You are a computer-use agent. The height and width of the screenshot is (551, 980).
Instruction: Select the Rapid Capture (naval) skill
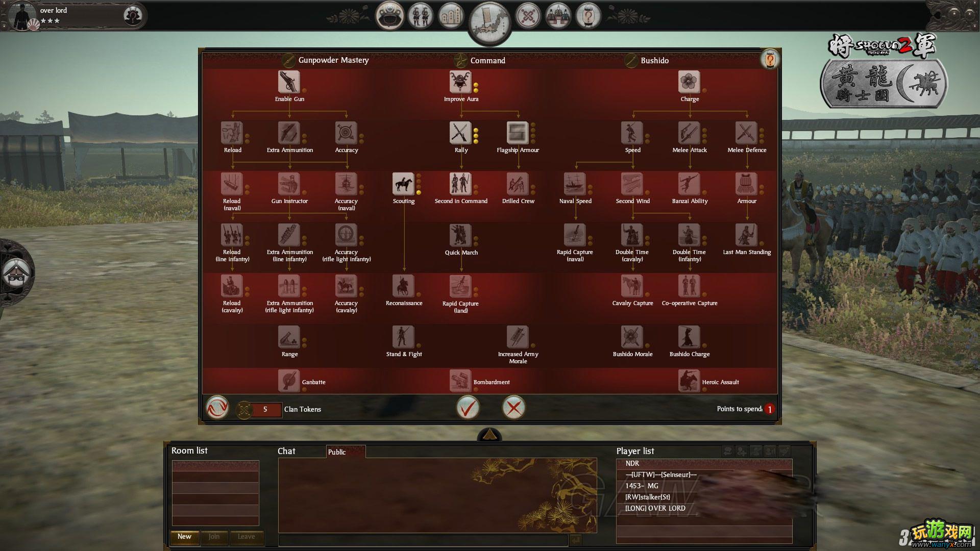point(575,235)
